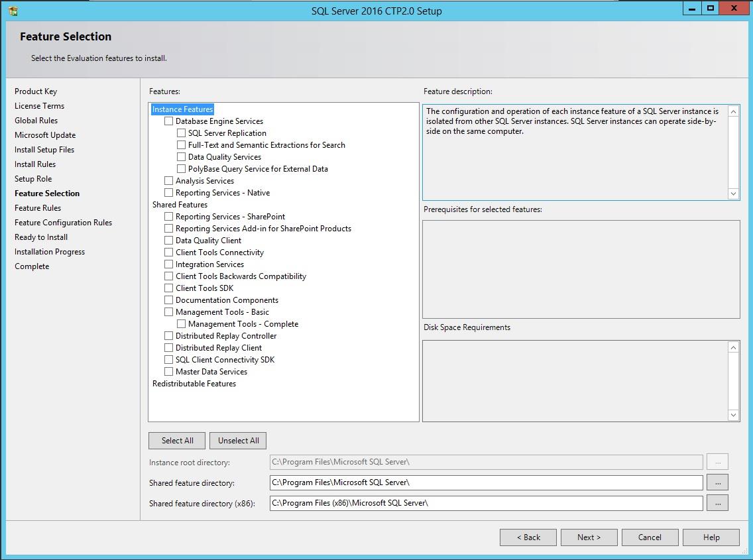Maximize the setup window
The height and width of the screenshot is (560, 753).
711,8
